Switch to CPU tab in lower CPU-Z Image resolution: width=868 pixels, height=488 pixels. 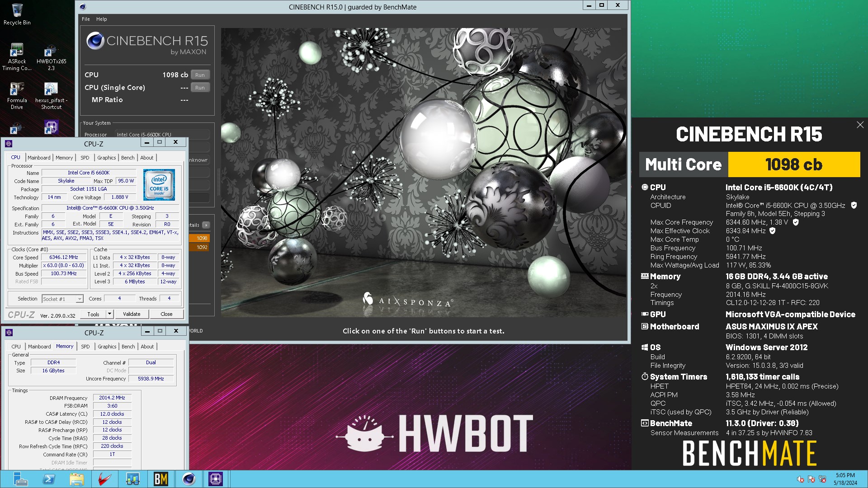(16, 347)
